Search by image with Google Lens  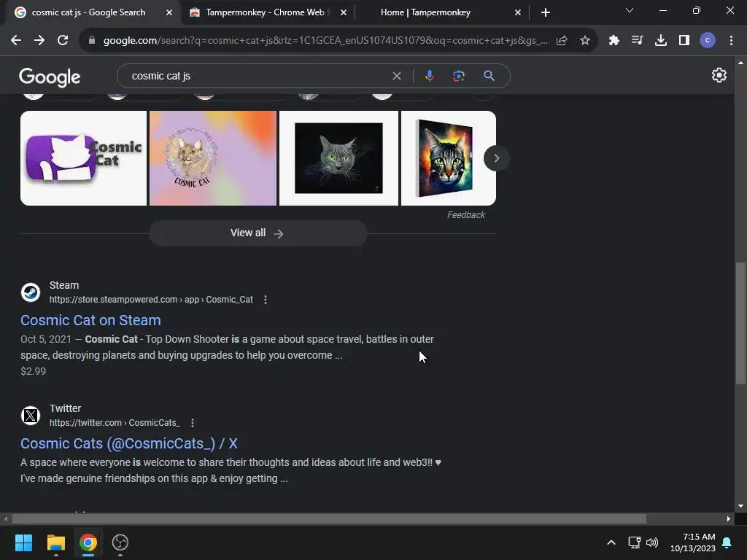click(x=458, y=76)
